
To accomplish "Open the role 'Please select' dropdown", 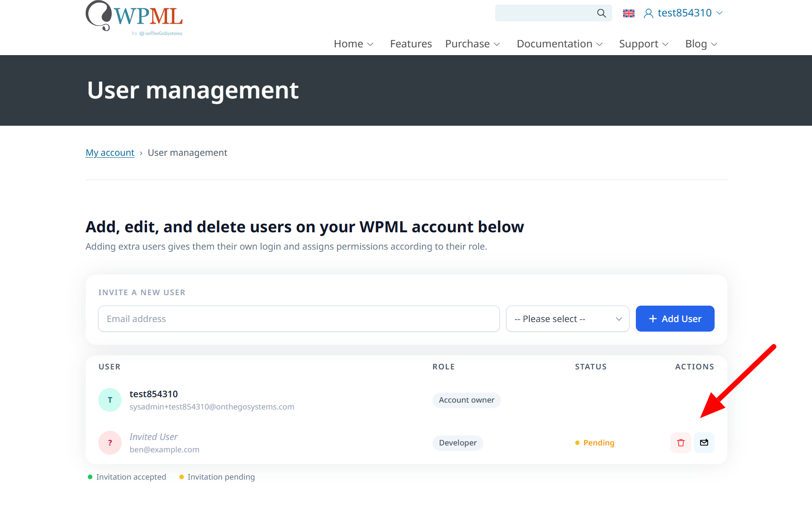I will click(x=568, y=319).
